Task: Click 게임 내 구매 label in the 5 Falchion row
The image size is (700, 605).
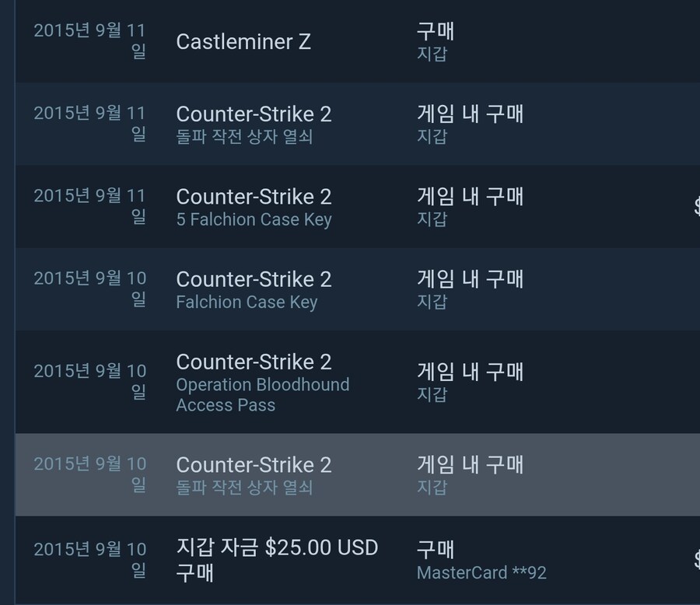Action: coord(470,197)
